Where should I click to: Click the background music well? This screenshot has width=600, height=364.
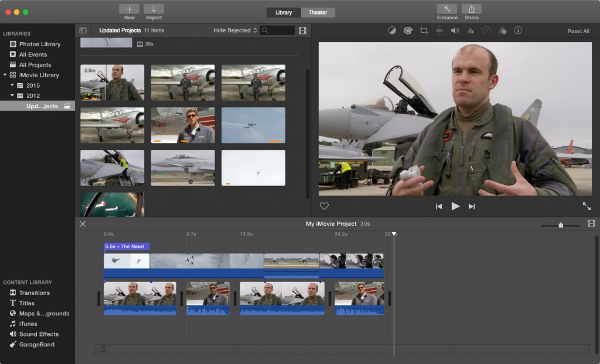pos(342,349)
